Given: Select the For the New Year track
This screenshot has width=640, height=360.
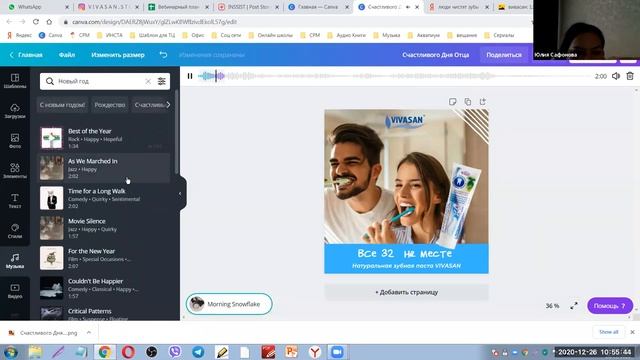Looking at the screenshot, I should (x=104, y=258).
